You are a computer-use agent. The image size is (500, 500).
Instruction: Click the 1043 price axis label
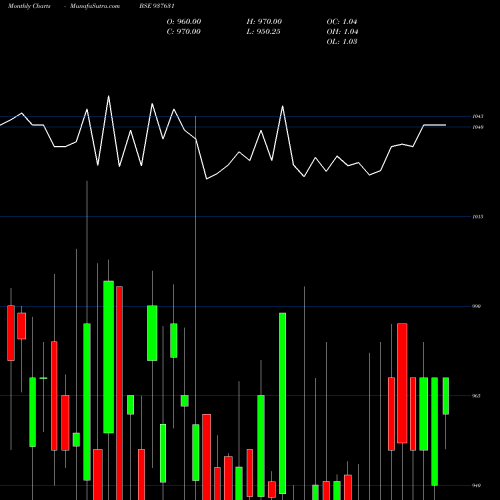point(478,116)
